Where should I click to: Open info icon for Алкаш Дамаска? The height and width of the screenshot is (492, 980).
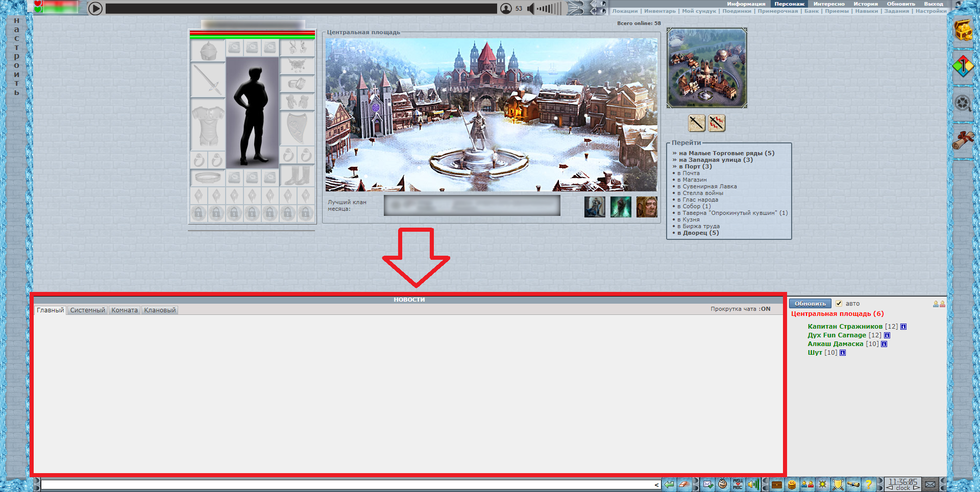point(884,344)
